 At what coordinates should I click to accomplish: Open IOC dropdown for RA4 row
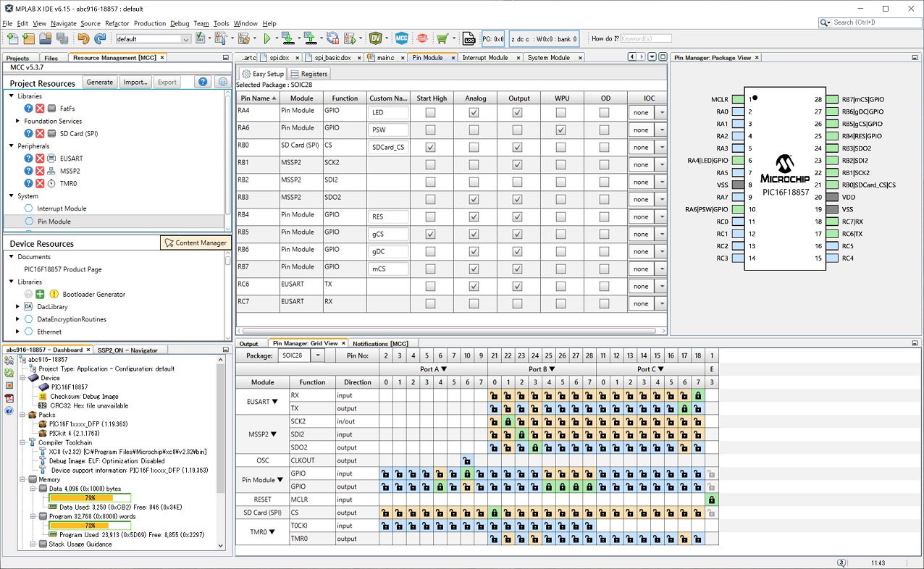pos(660,112)
